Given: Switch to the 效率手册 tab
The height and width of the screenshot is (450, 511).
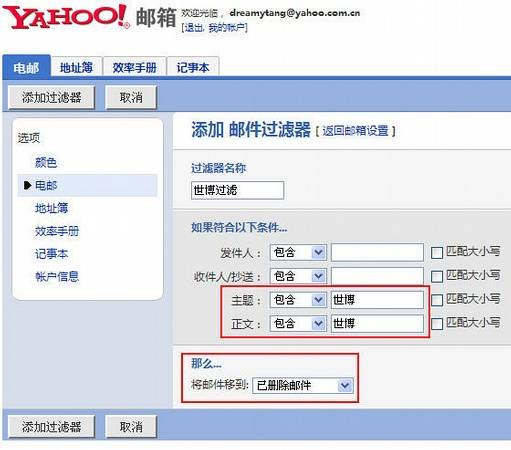Looking at the screenshot, I should (134, 68).
